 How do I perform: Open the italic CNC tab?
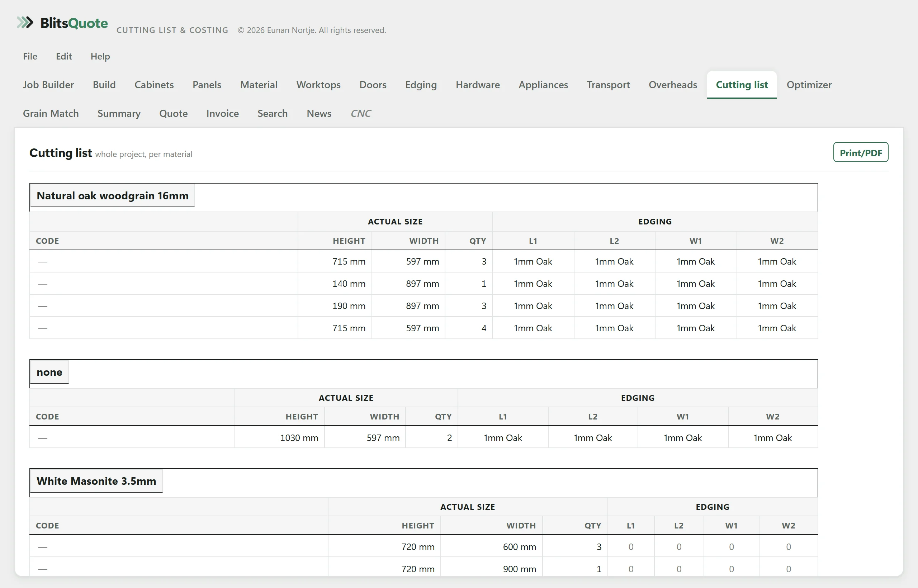tap(361, 113)
